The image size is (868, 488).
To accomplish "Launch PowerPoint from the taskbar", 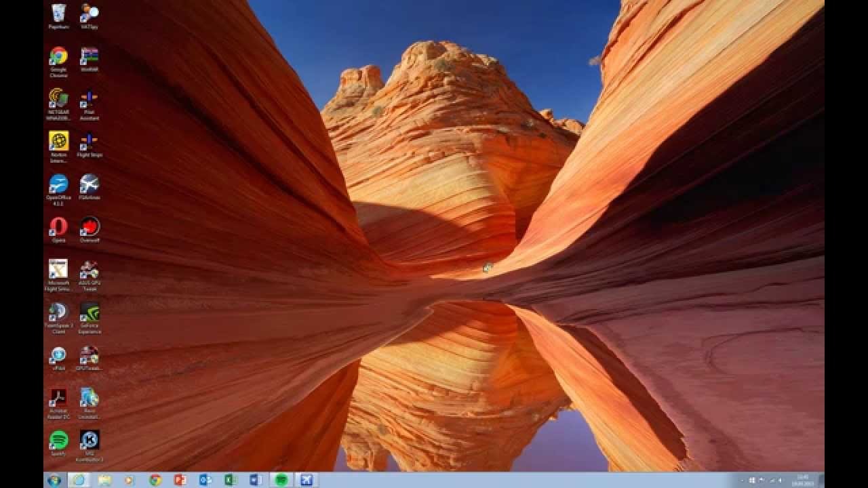I will point(180,480).
